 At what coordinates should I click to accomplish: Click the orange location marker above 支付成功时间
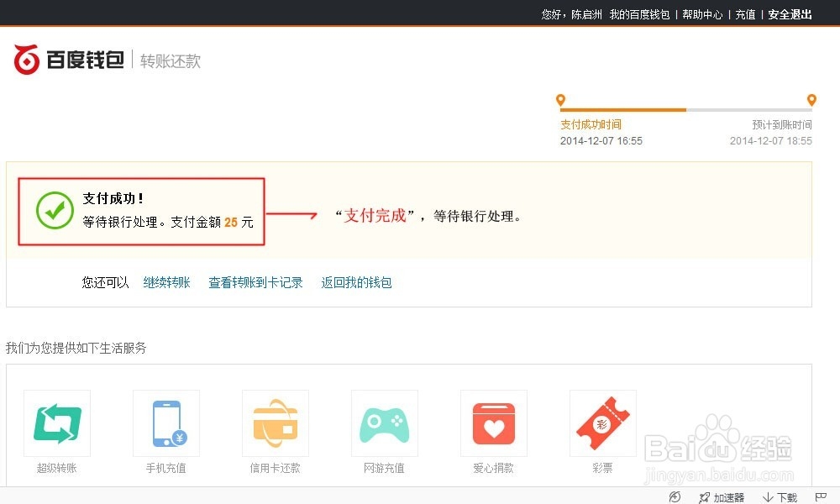pyautogui.click(x=560, y=99)
